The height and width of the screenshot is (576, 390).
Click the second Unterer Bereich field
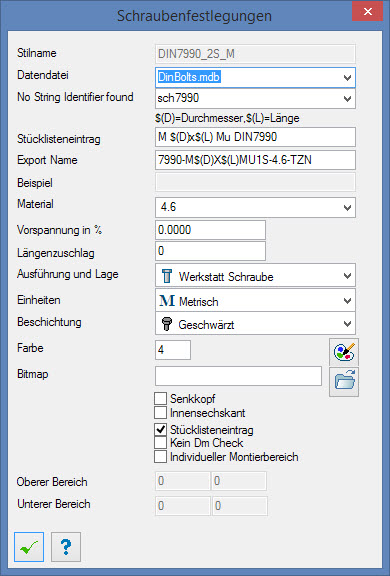[240, 506]
